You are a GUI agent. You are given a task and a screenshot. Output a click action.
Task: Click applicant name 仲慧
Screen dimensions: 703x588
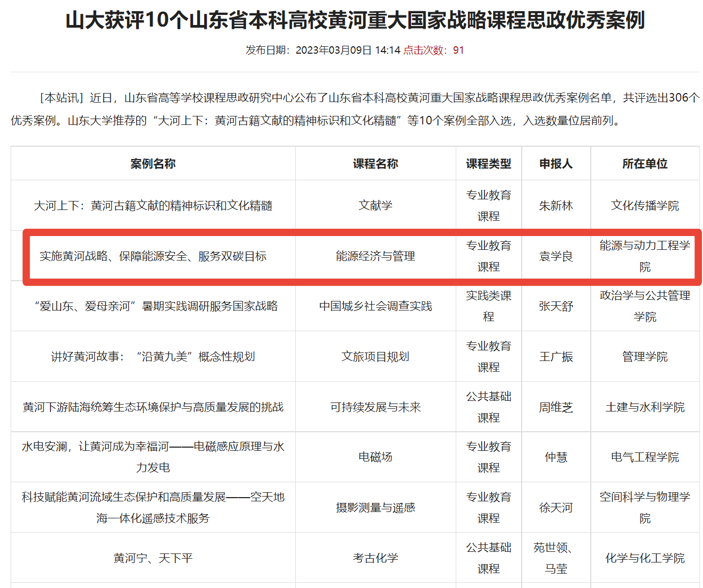coord(556,457)
